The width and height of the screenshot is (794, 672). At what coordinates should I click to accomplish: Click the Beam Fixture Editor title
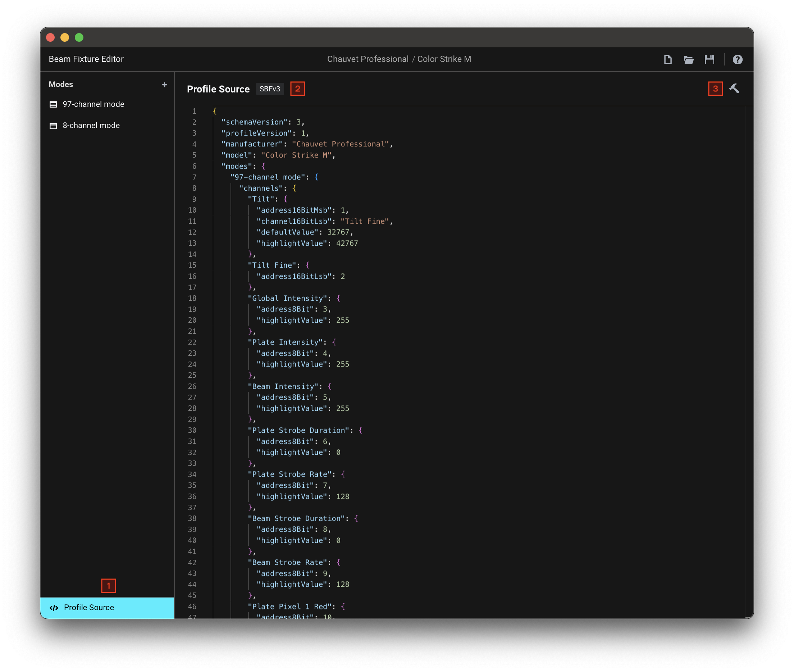[x=86, y=59]
